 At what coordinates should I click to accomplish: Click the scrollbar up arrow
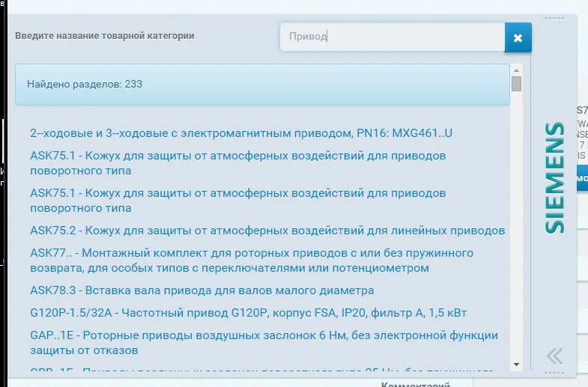click(x=516, y=70)
